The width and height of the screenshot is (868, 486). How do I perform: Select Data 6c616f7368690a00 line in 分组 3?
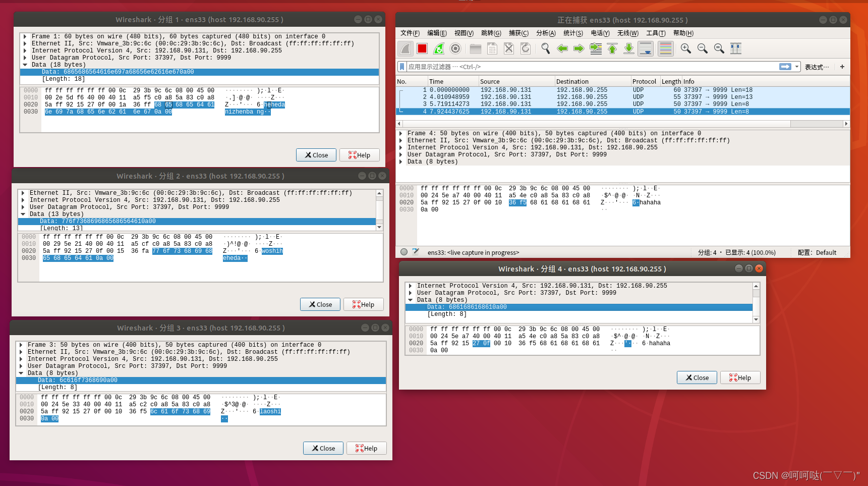coord(201,380)
